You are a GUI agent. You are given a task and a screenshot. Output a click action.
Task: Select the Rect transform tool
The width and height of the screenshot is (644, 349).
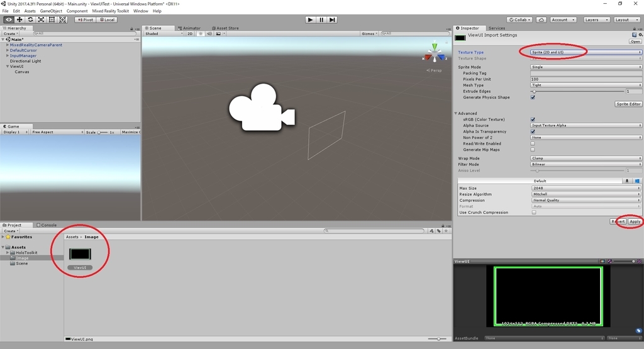(52, 19)
